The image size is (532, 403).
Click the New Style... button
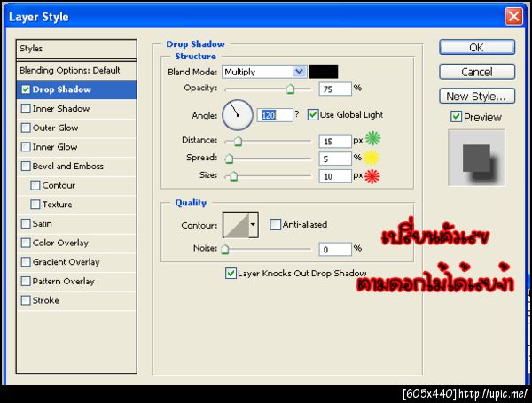pyautogui.click(x=477, y=97)
